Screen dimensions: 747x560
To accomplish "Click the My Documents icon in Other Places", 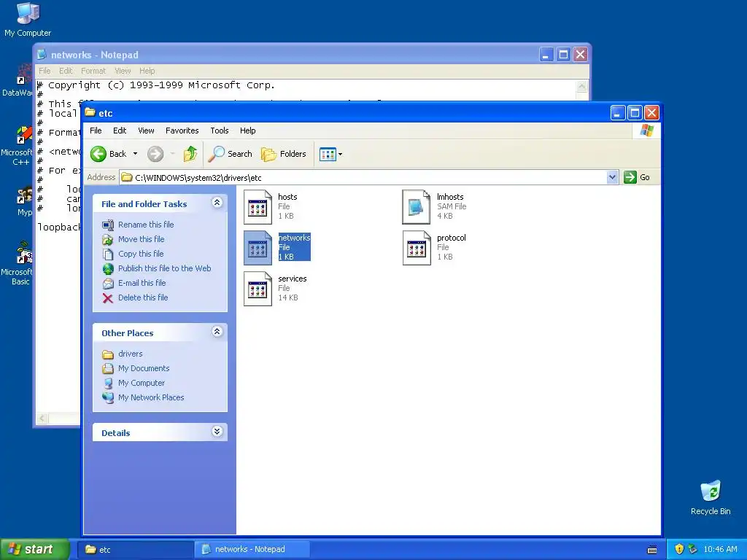I will [108, 368].
